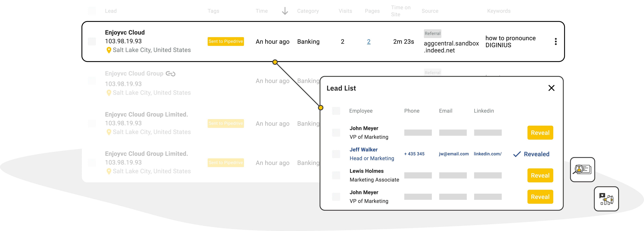Click the Phone column header in Lead List
The width and height of the screenshot is (644, 231).
coord(412,111)
